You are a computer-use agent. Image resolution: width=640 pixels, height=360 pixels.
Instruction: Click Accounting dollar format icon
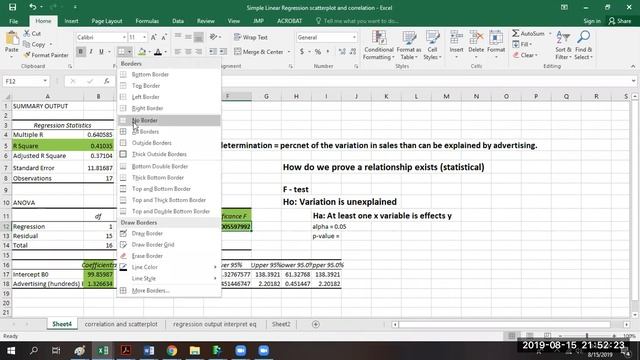click(302, 52)
